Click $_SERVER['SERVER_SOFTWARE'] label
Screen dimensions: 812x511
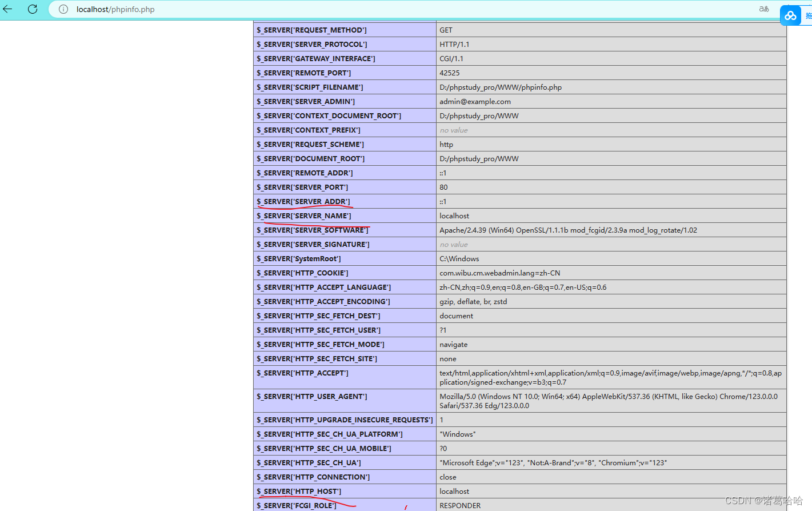313,230
